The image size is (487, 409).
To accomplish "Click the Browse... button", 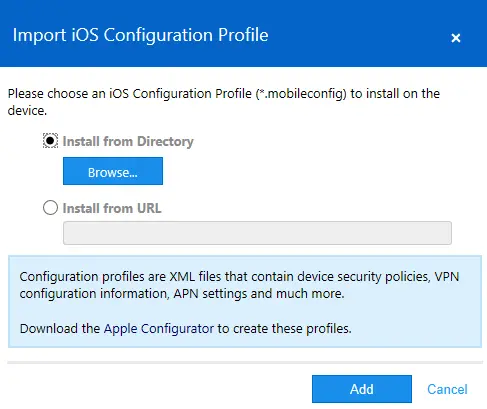I will [x=113, y=171].
